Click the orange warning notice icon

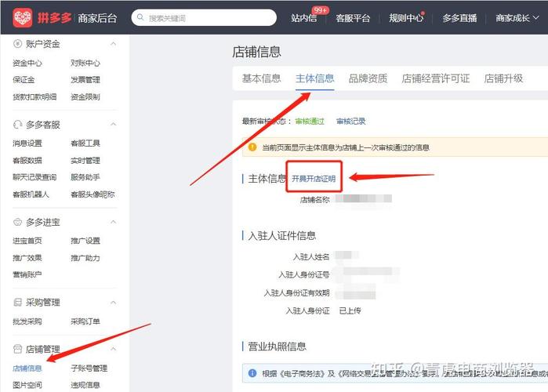coord(252,147)
